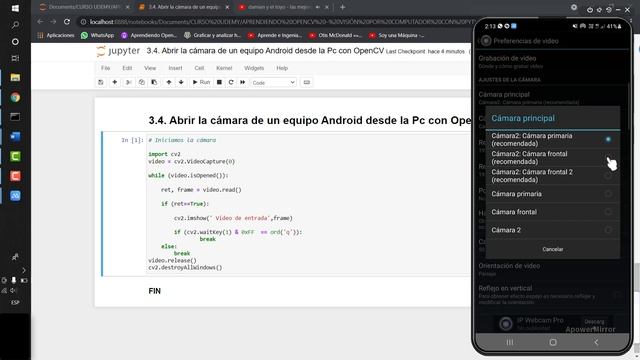Open a new browser tab

(x=342, y=7)
